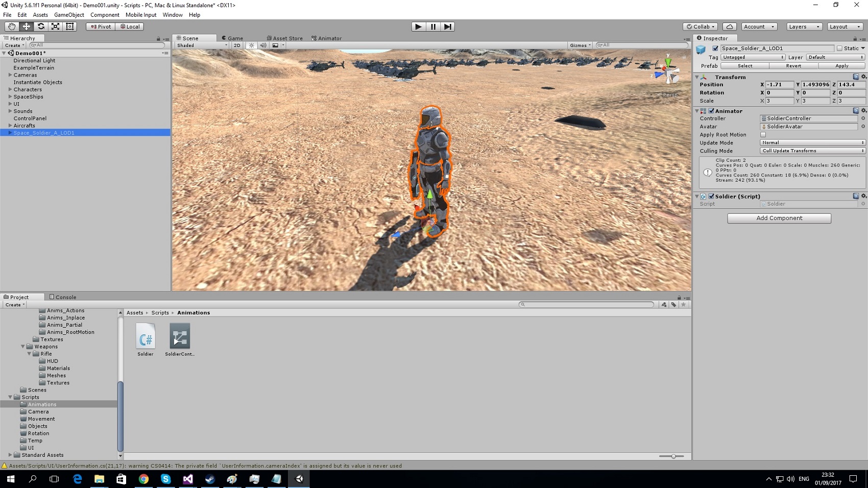This screenshot has width=868, height=488.
Task: Click the prefab Revert button
Action: 793,66
